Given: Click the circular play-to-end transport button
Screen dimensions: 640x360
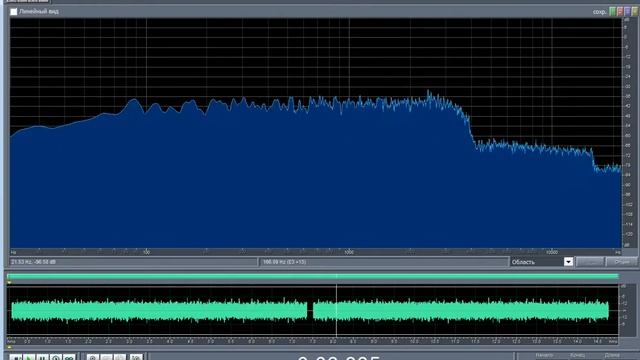Looking at the screenshot, I should pyautogui.click(x=56, y=357).
